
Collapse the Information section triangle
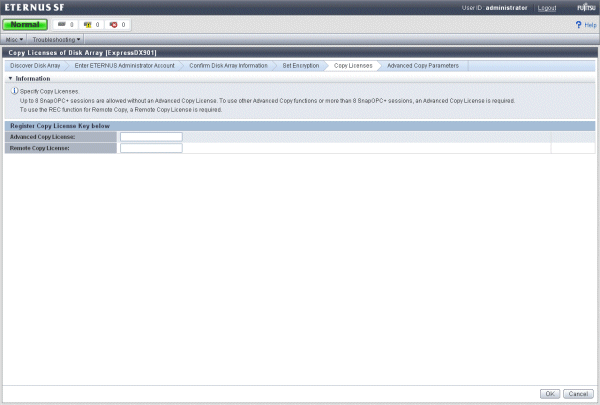[10, 78]
